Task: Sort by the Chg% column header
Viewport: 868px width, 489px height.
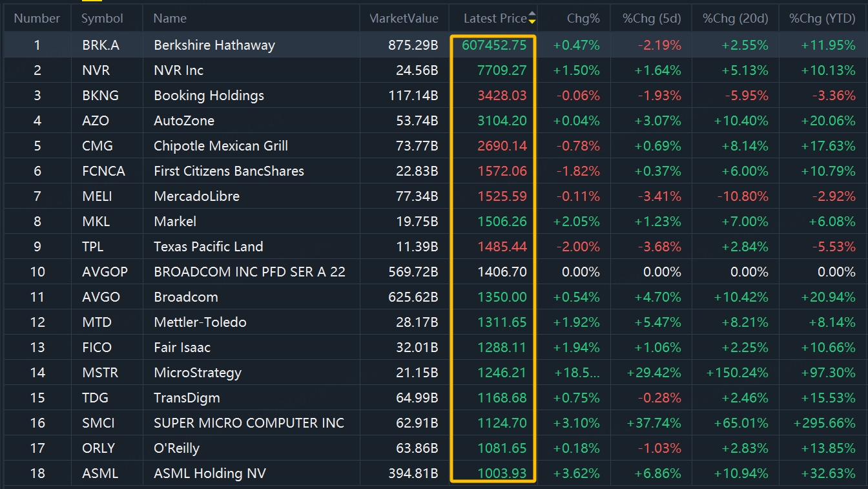Action: coord(583,19)
